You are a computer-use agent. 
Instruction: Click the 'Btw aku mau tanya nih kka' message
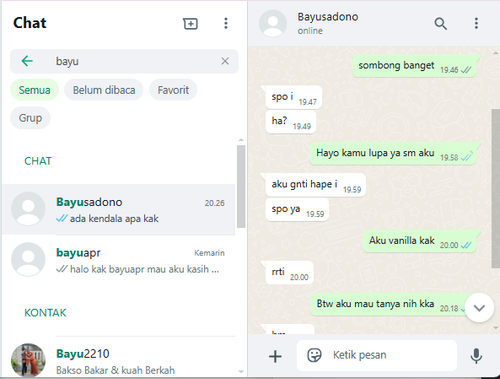point(390,305)
